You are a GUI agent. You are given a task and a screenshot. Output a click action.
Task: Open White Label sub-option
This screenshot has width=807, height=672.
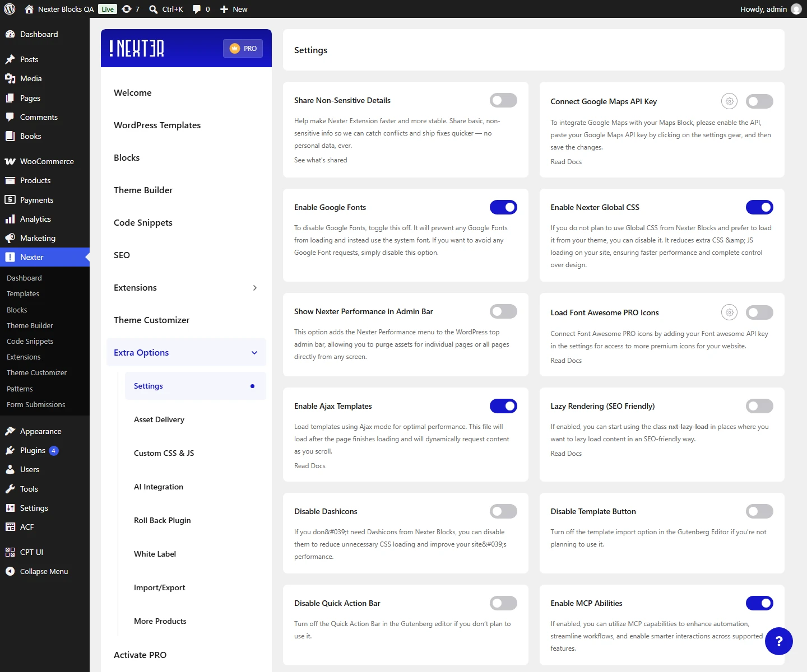tap(155, 554)
